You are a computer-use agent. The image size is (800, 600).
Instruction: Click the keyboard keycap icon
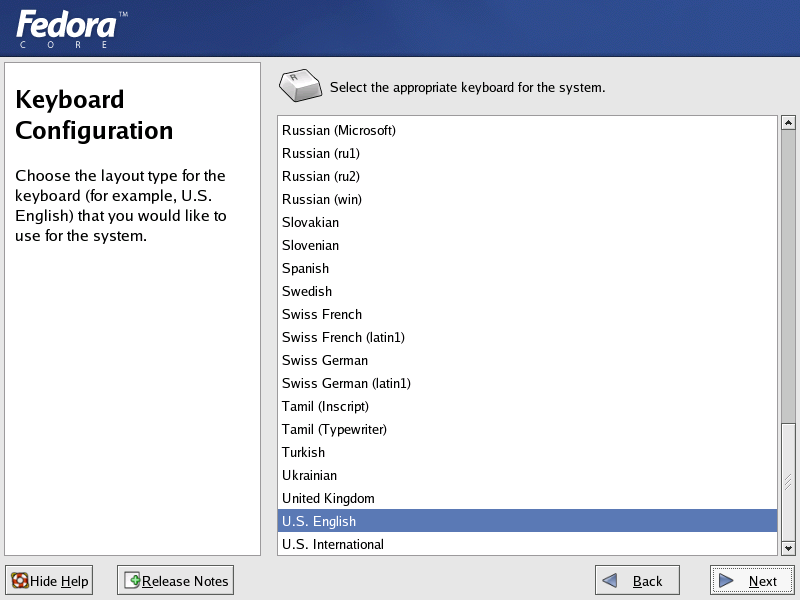coord(300,85)
